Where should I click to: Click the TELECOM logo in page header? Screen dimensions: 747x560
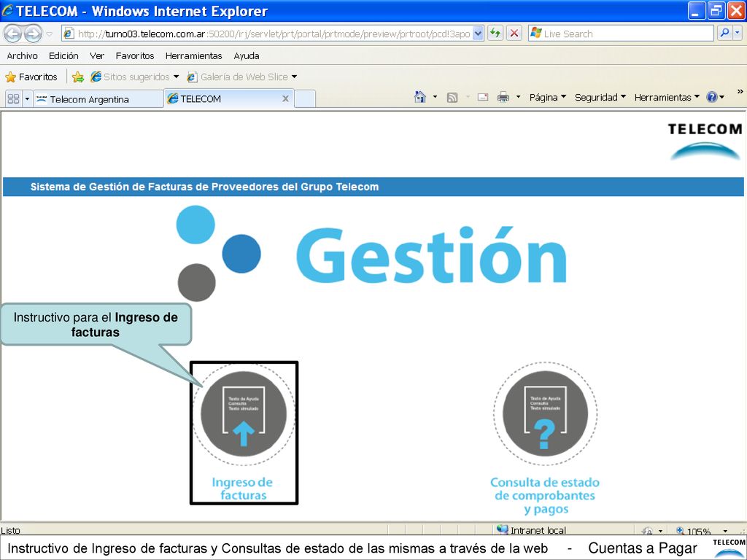[x=705, y=141]
